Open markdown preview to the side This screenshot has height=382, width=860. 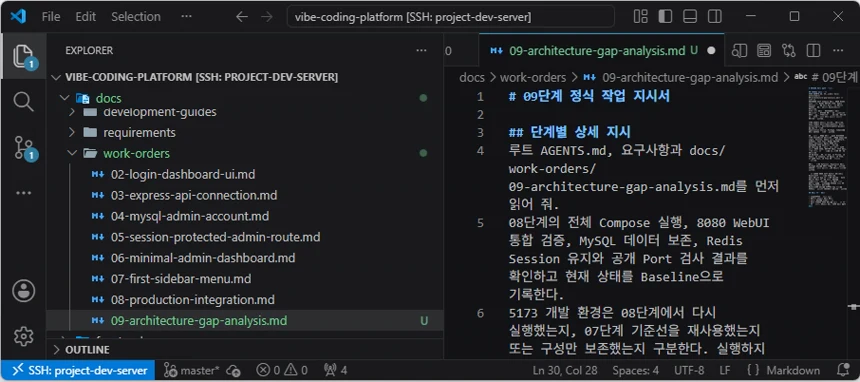click(x=740, y=51)
